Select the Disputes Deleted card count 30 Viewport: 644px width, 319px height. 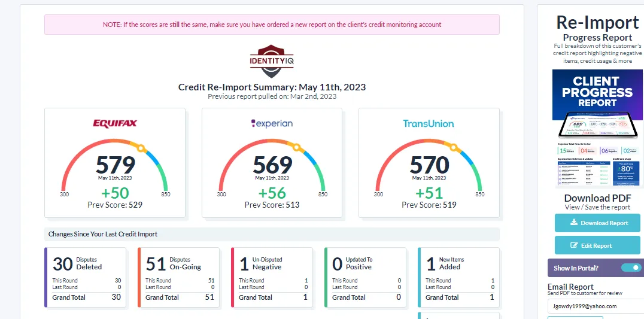click(x=62, y=264)
